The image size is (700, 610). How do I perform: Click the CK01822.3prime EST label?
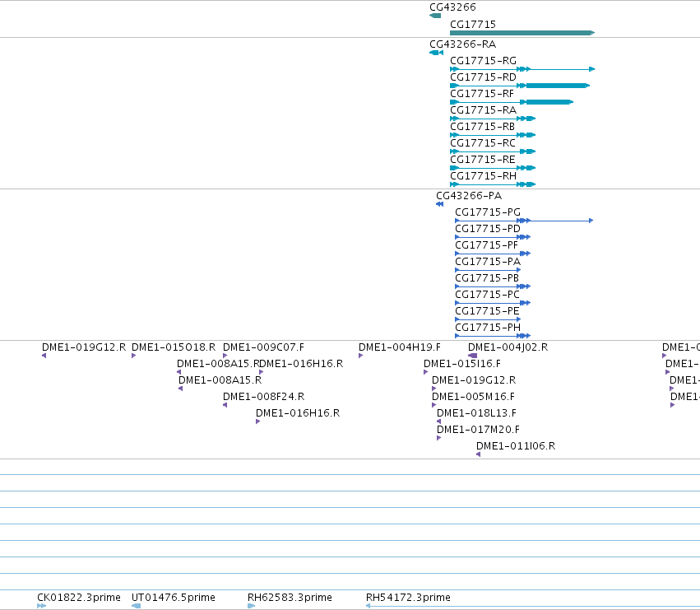79,598
